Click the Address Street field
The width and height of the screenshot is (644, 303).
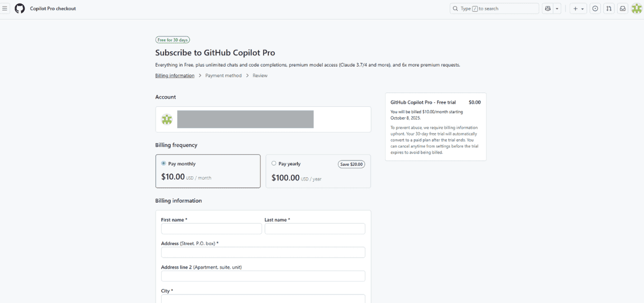263,252
